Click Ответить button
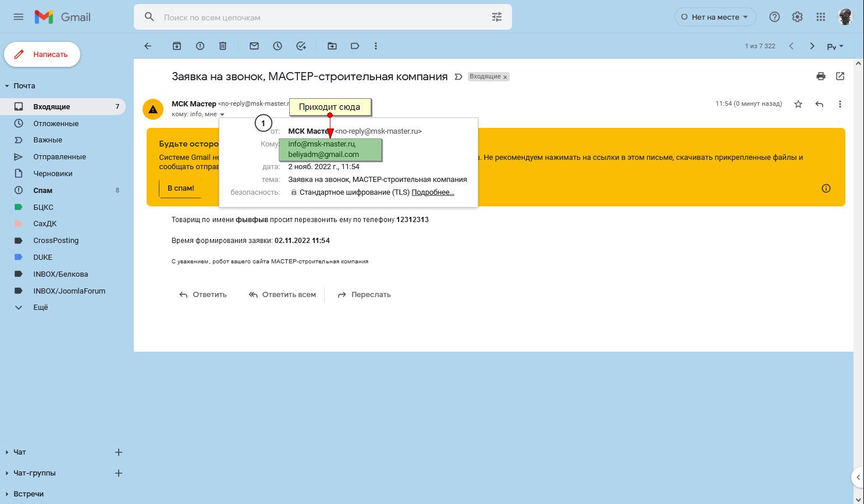Screen dimensions: 864x504 click(203, 295)
